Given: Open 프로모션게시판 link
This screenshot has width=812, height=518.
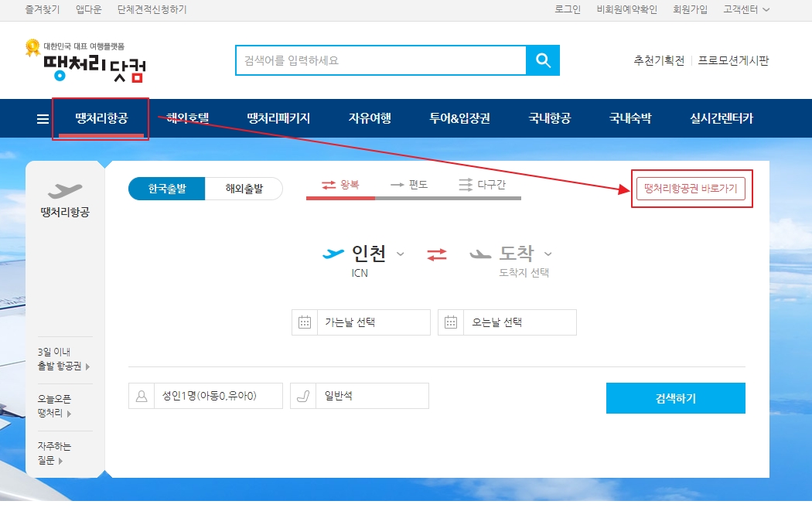Looking at the screenshot, I should [733, 60].
